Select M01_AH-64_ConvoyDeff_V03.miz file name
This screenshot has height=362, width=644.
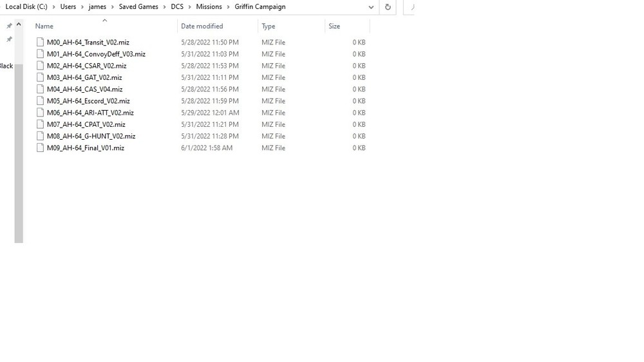tap(96, 54)
